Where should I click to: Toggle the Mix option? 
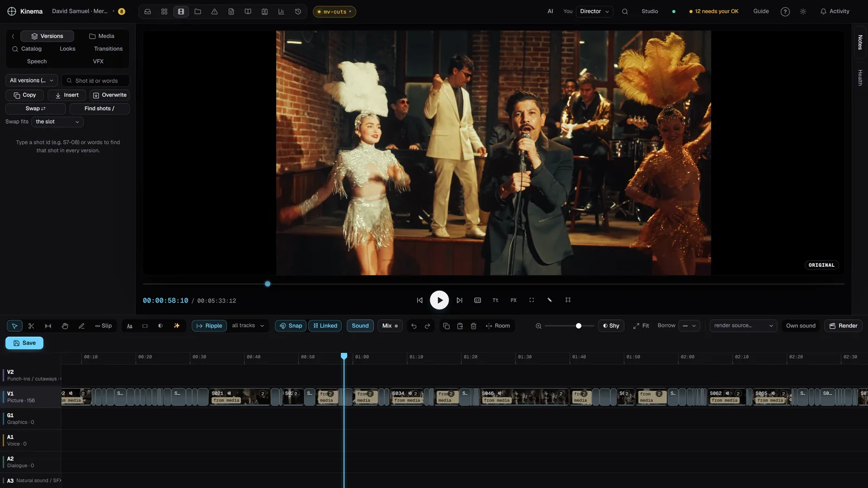[390, 326]
